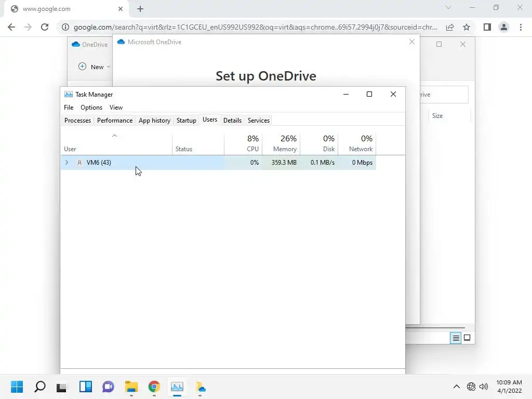Click the 359.3 MB memory value
This screenshot has width=532, height=399.
[284, 163]
